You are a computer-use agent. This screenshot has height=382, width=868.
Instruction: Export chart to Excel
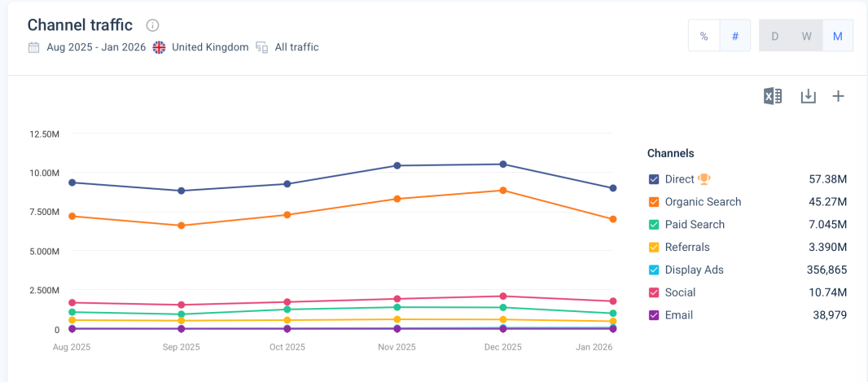[x=772, y=96]
